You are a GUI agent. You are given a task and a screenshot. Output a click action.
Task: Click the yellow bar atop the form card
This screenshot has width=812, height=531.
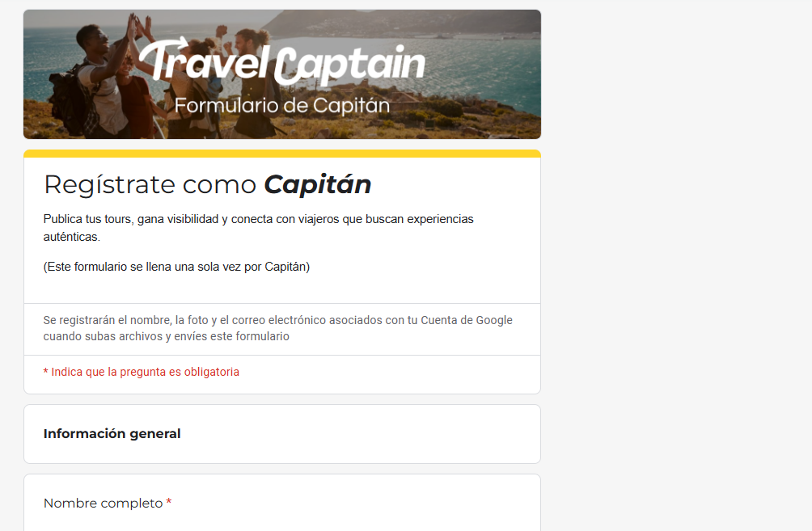(282, 154)
